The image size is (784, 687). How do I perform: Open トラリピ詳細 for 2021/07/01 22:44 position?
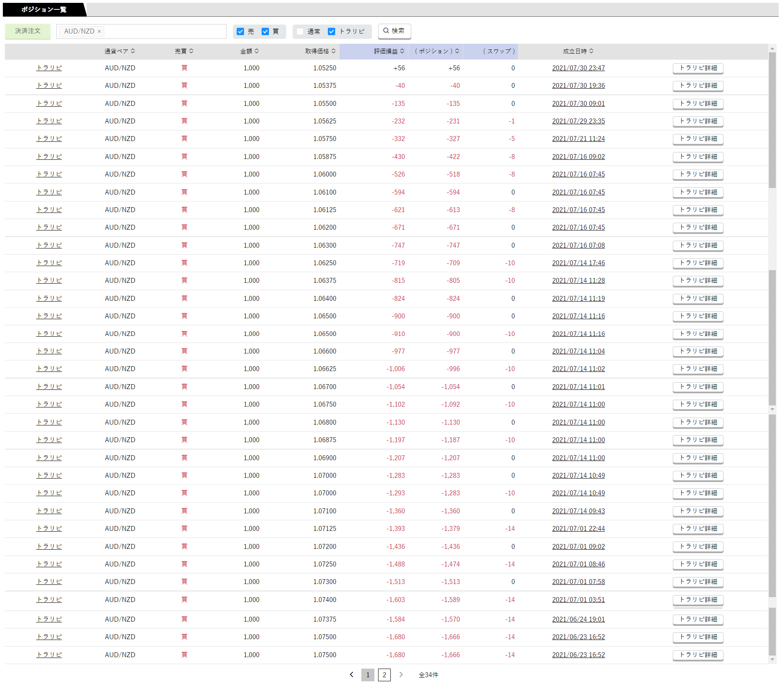tap(698, 529)
